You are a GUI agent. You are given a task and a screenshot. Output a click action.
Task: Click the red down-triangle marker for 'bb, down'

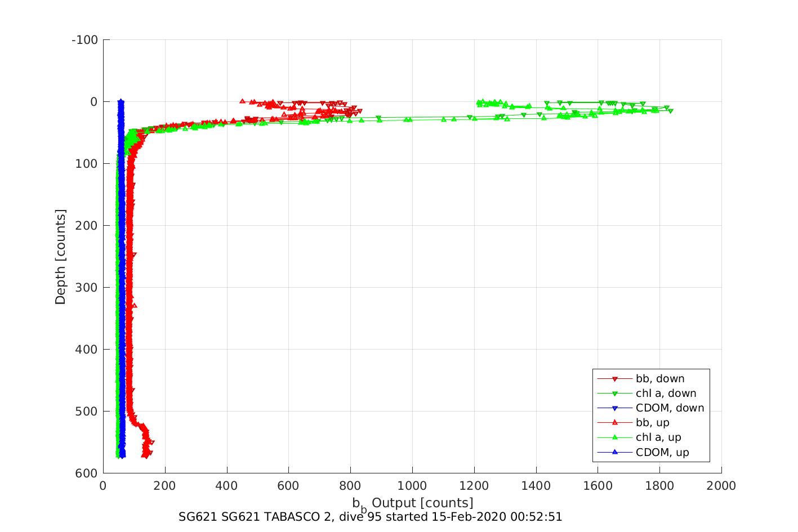(615, 379)
